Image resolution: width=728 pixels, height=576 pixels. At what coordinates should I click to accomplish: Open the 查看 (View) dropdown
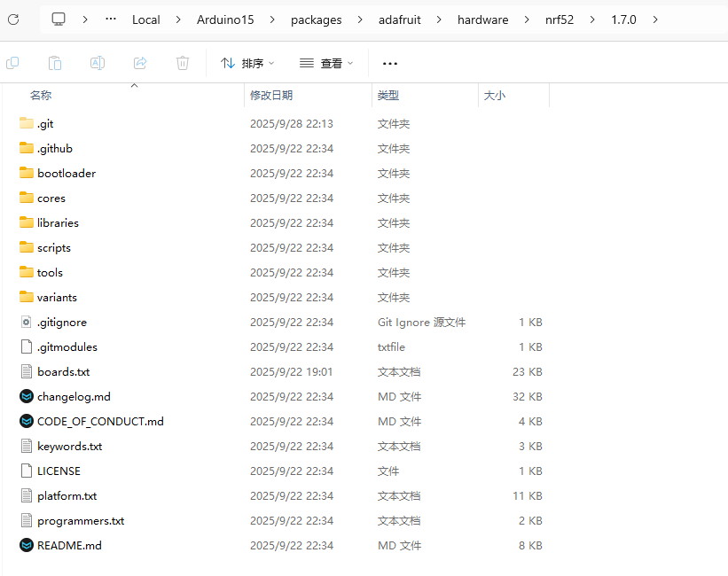pyautogui.click(x=326, y=63)
